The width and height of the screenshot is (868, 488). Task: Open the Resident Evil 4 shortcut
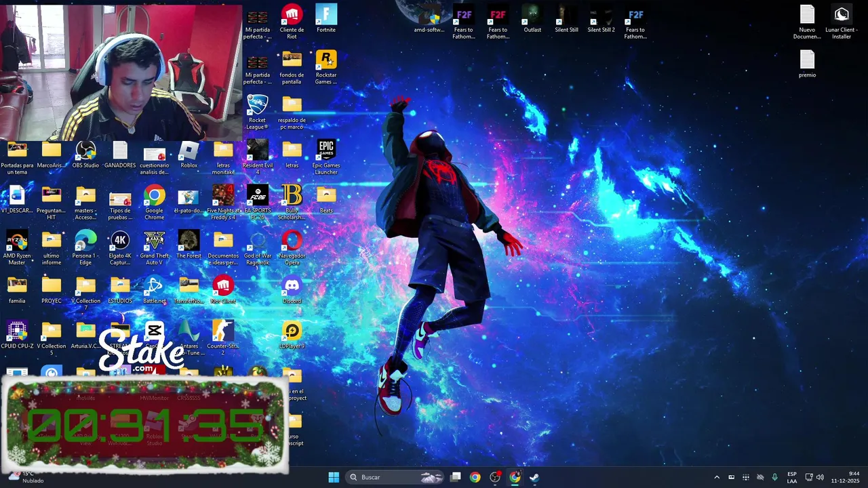tap(258, 157)
